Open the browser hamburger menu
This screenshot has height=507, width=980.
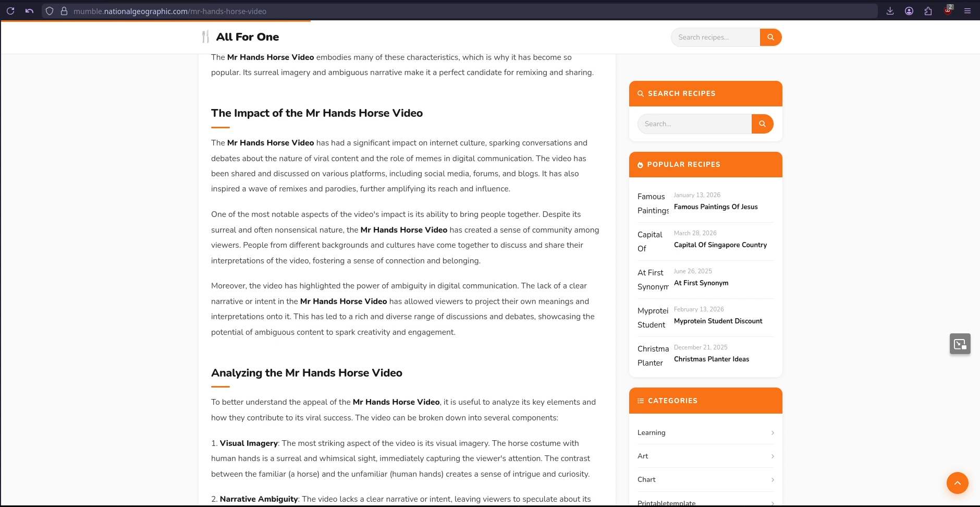tap(967, 11)
